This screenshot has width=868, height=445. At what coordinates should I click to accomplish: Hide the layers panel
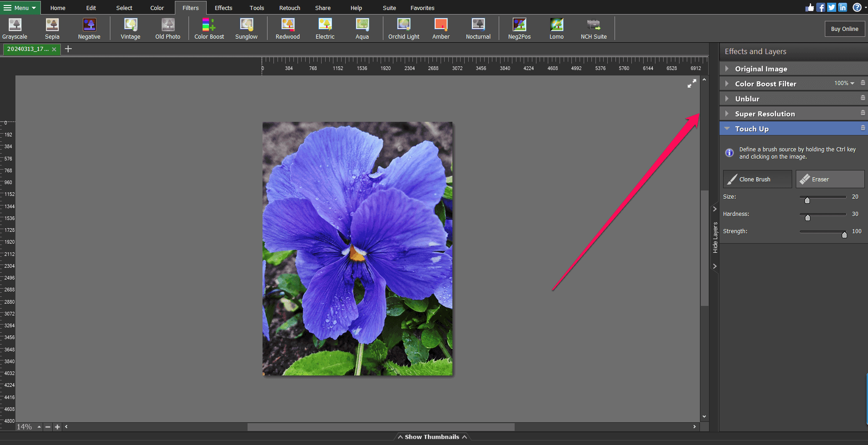coord(715,236)
